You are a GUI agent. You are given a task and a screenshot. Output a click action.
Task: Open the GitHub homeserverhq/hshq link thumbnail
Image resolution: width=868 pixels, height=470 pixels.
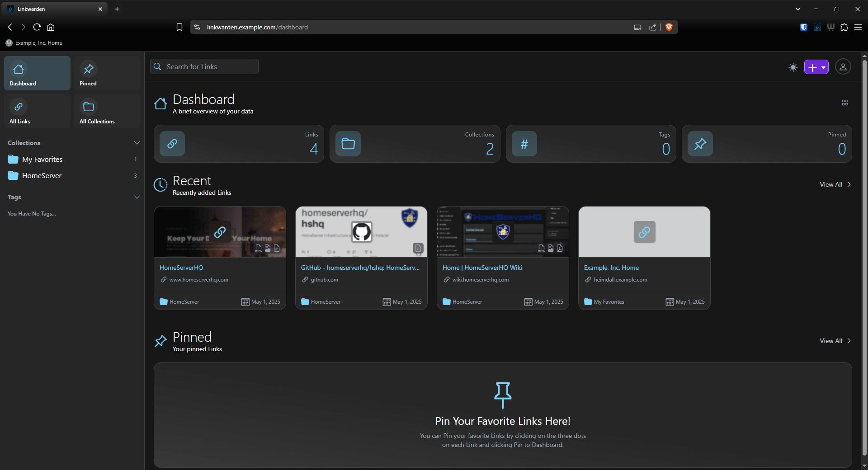[x=361, y=232]
